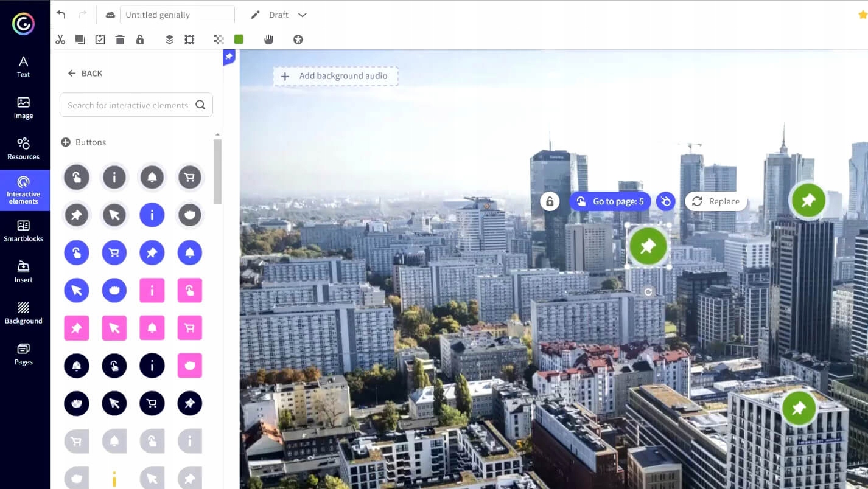This screenshot has width=868, height=489.
Task: Select the pink info square button element
Action: coord(152,291)
